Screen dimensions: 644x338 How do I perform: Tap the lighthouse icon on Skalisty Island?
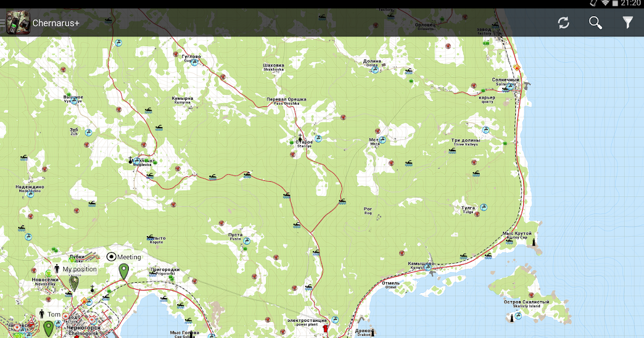[511, 317]
